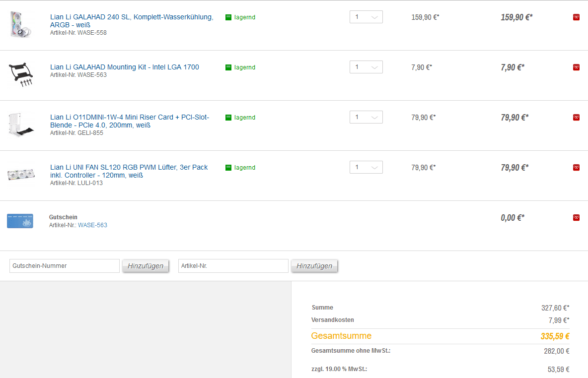Screen dimensions: 588x378
Task: Delete the O11DMINI Riser Card cart item
Action: click(x=576, y=117)
